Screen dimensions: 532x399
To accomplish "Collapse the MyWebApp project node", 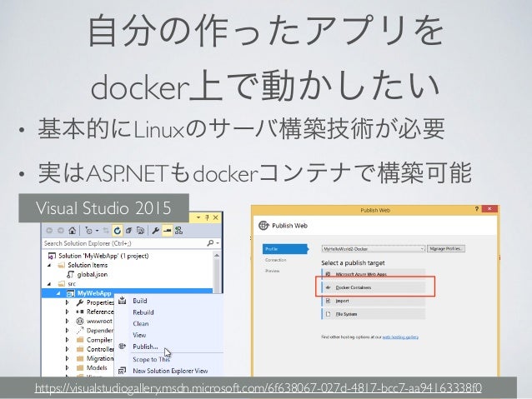I will [58, 293].
